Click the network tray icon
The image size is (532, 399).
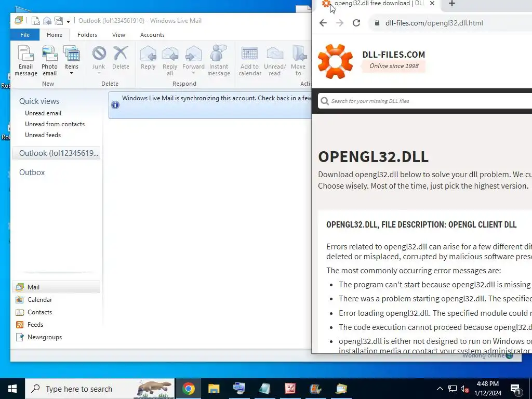453,389
